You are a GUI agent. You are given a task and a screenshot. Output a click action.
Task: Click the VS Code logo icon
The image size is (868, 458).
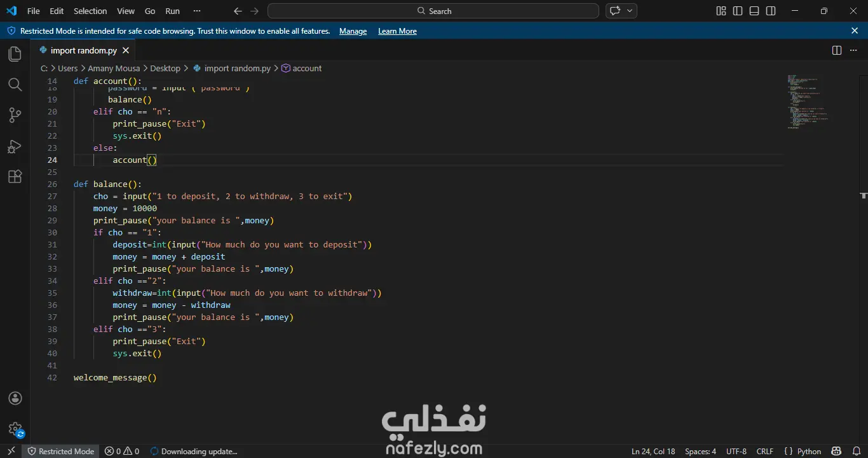tap(11, 11)
